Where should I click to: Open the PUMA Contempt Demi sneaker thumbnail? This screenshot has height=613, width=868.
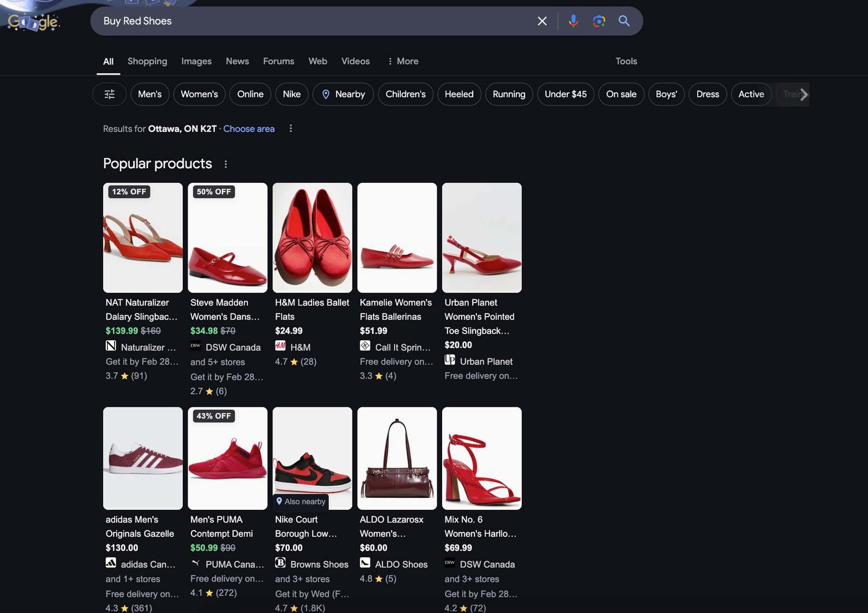[x=227, y=458]
